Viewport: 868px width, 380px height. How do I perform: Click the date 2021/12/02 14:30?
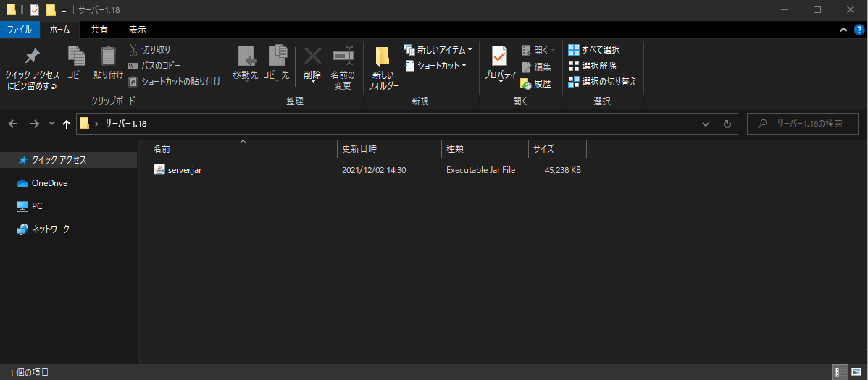pos(374,170)
